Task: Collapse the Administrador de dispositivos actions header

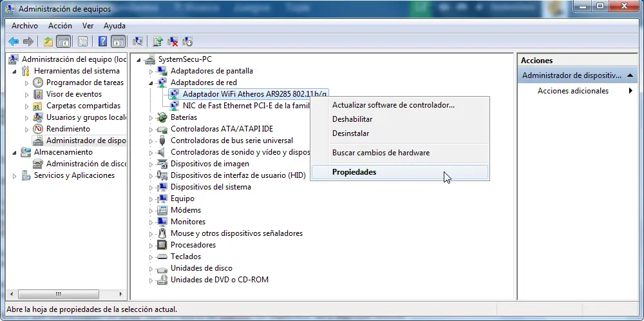Action: 630,75
